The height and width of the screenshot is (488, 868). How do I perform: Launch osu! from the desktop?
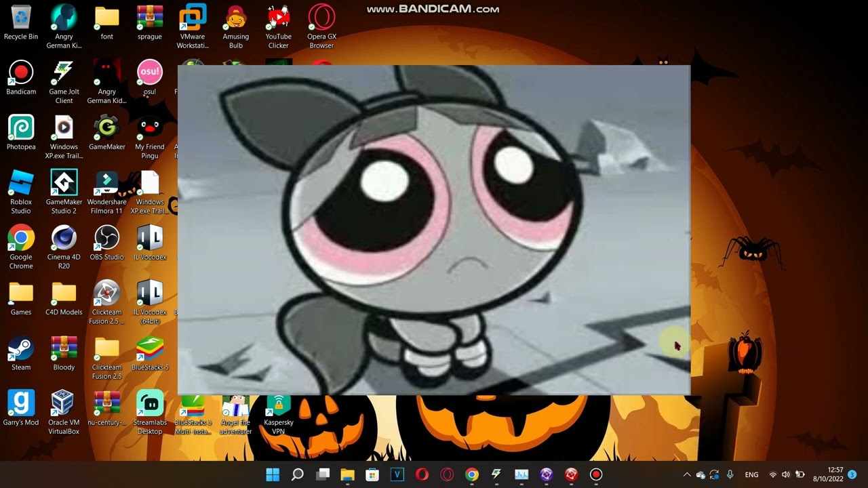point(150,77)
